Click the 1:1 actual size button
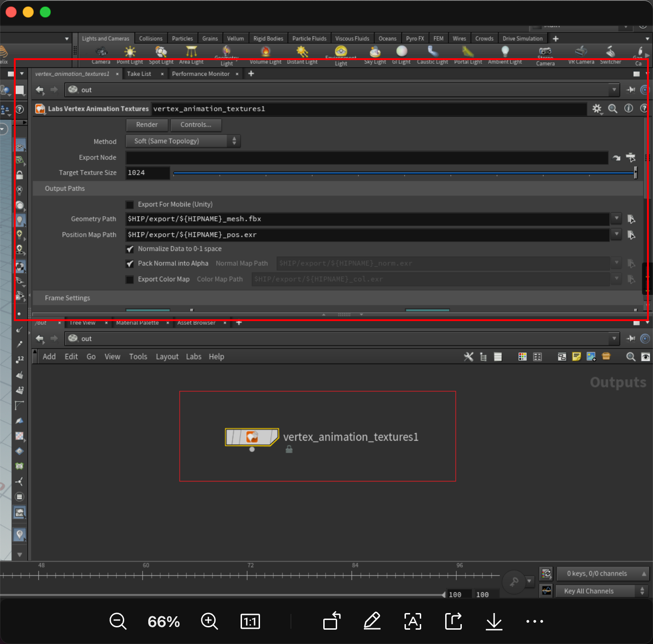The width and height of the screenshot is (653, 644). coord(250,621)
